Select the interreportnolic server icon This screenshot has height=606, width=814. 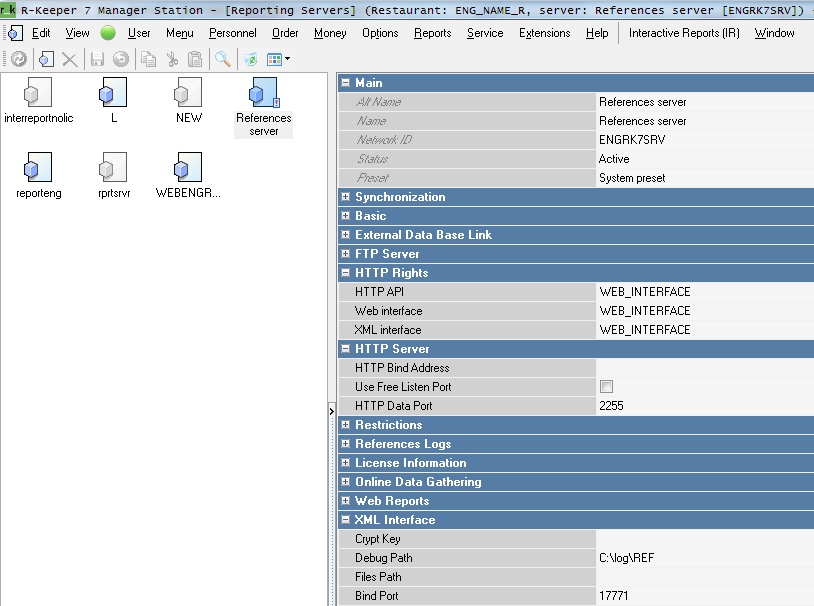38,101
